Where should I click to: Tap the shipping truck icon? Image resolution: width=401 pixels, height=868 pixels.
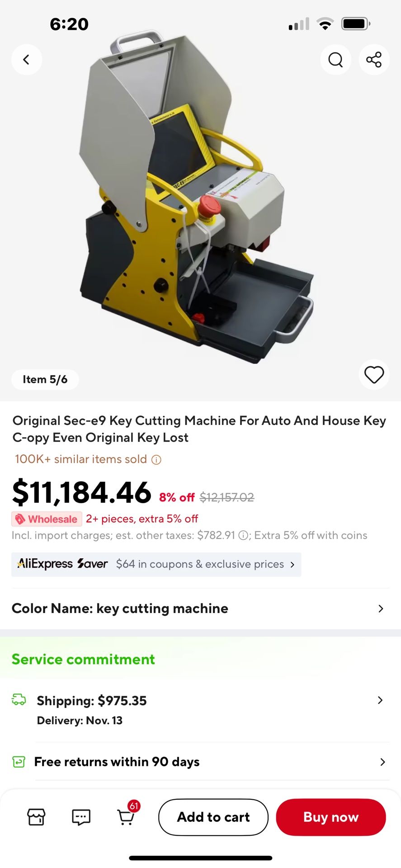pos(19,700)
